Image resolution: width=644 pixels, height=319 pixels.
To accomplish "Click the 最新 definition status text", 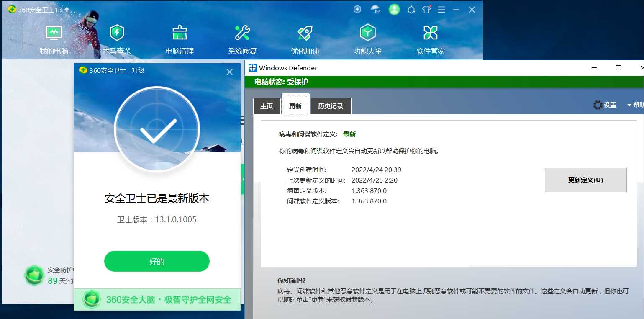I will click(x=349, y=134).
